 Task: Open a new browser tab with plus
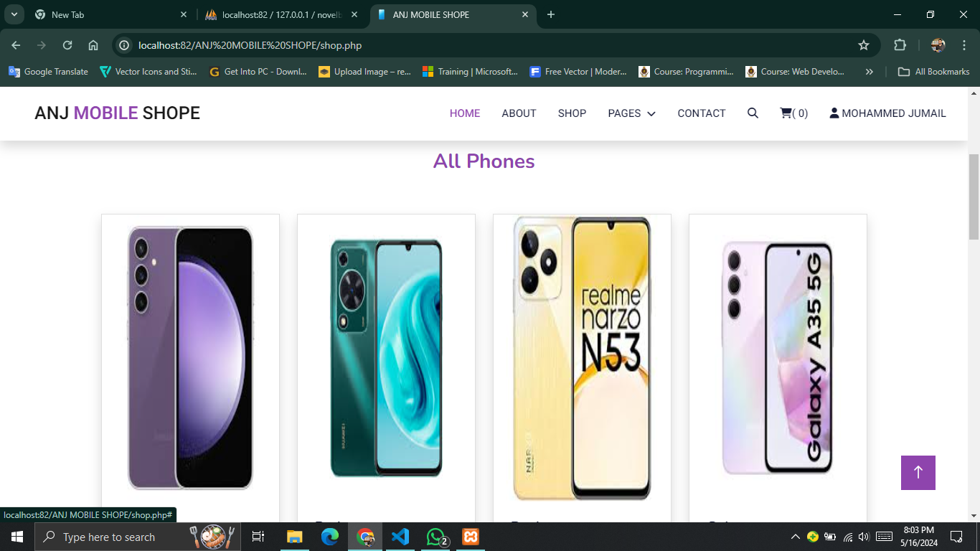click(x=551, y=14)
